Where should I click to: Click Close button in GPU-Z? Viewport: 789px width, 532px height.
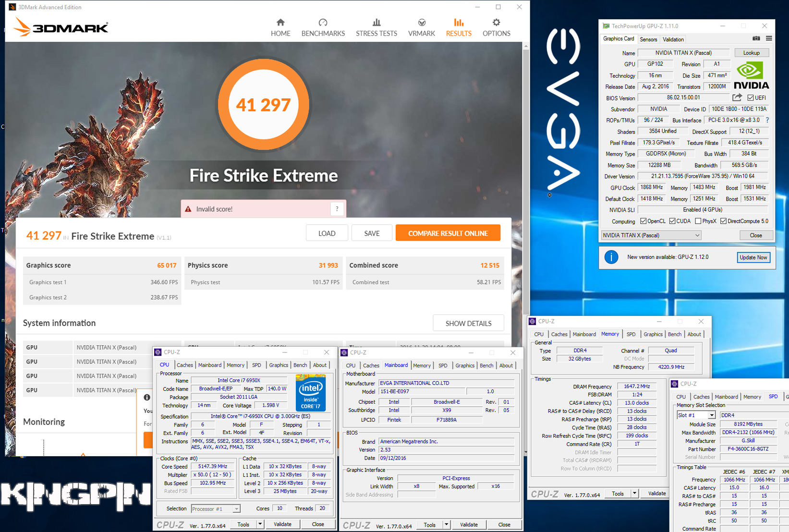pos(756,235)
